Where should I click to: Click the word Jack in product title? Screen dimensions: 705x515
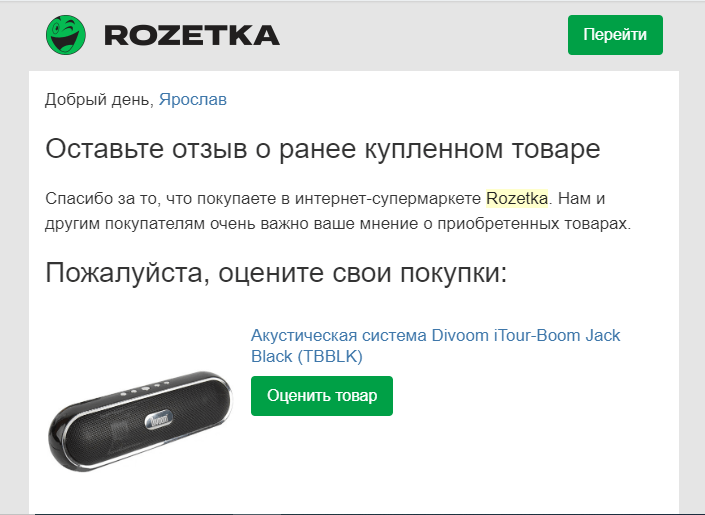[602, 336]
